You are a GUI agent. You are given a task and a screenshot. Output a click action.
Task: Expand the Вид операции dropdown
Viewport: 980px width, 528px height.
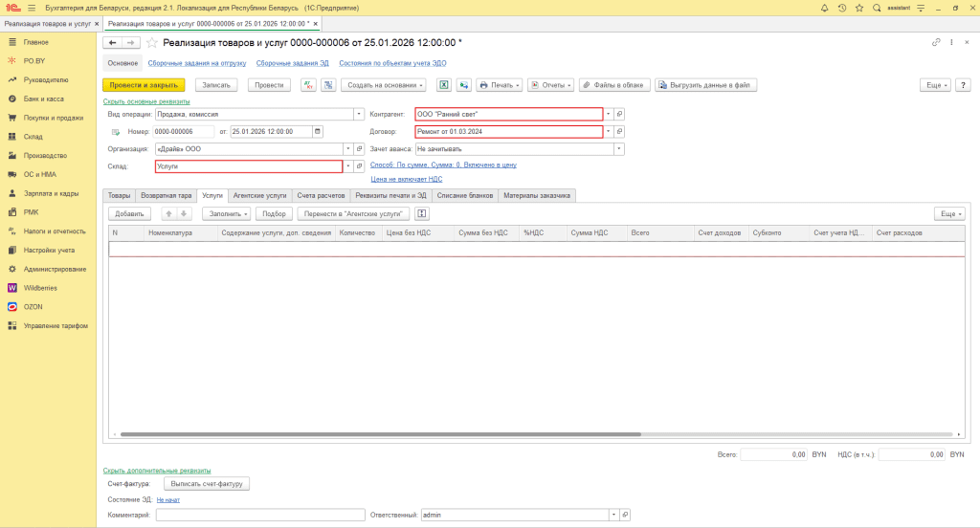coord(347,114)
